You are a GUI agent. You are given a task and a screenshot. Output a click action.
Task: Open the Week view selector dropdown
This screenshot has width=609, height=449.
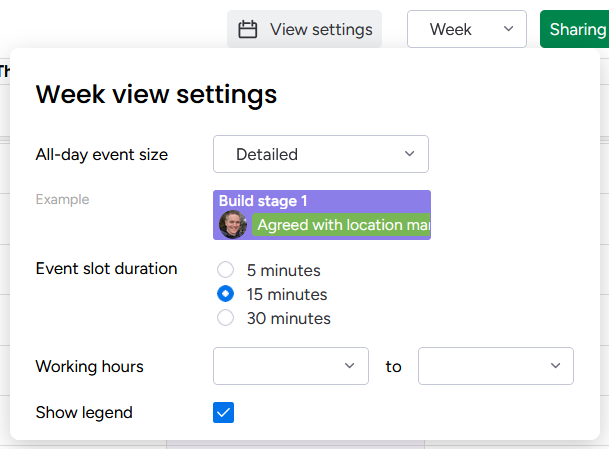(466, 30)
